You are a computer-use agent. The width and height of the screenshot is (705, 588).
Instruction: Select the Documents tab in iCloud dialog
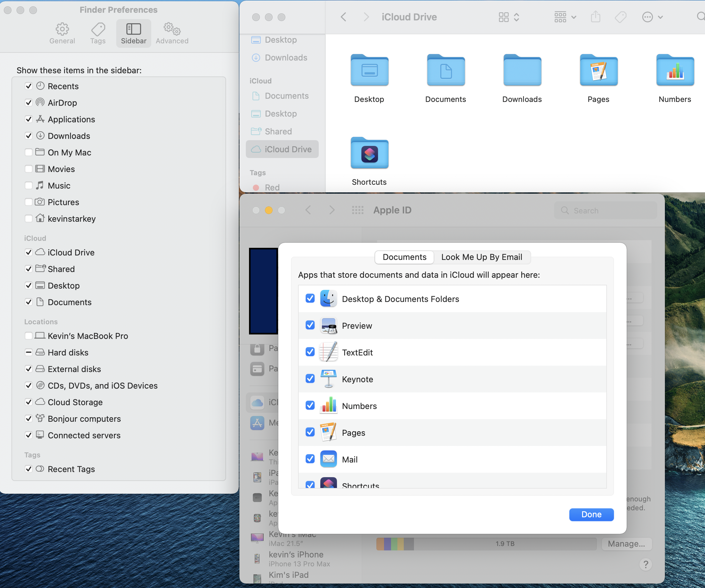(x=404, y=257)
